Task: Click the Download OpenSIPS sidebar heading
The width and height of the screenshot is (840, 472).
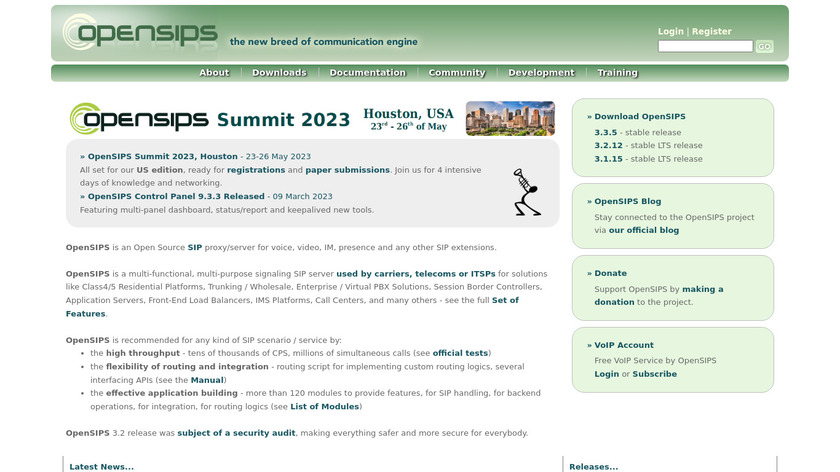Action: pos(640,116)
